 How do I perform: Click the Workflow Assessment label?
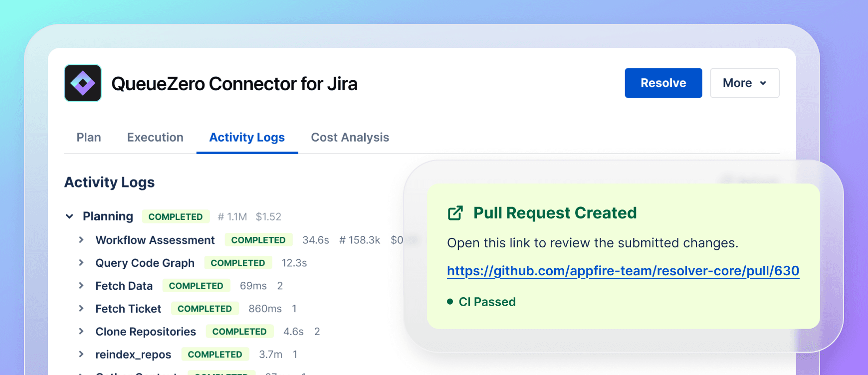pos(155,240)
